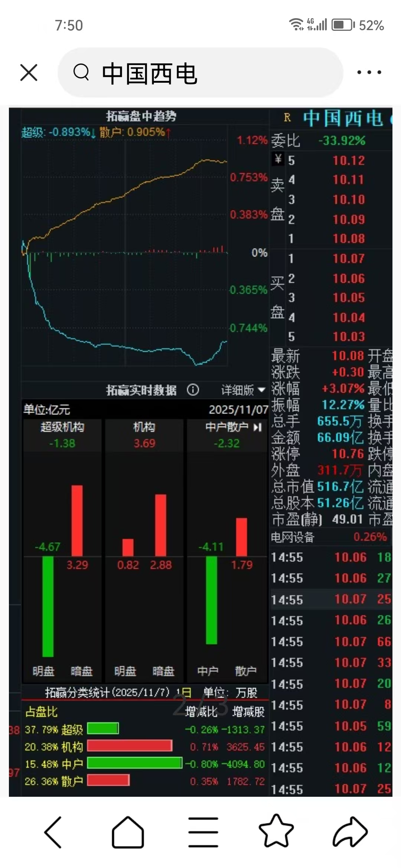Image resolution: width=401 pixels, height=868 pixels.
Task: Click the 总市值 516.7亿 value
Action: [x=340, y=486]
